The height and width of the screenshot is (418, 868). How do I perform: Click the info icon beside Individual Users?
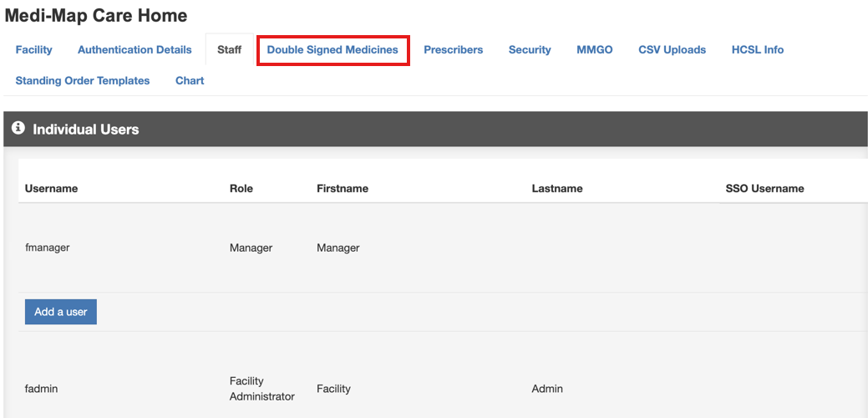[18, 129]
